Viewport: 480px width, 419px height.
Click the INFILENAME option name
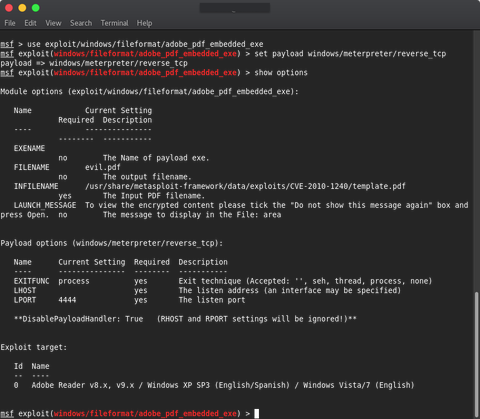click(36, 186)
